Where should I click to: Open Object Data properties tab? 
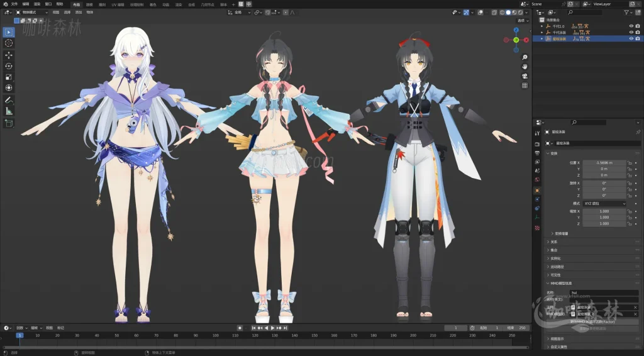point(537,217)
